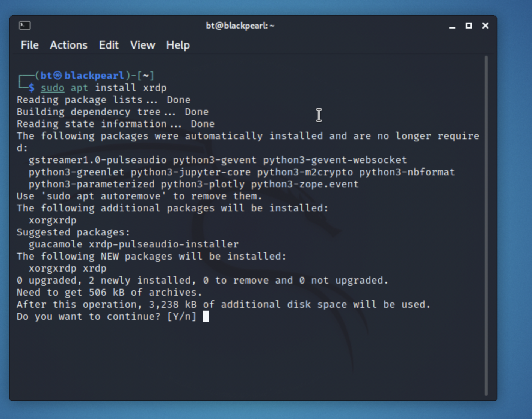Click the blackpearl hostname in the prompt
The image size is (532, 419).
point(94,76)
